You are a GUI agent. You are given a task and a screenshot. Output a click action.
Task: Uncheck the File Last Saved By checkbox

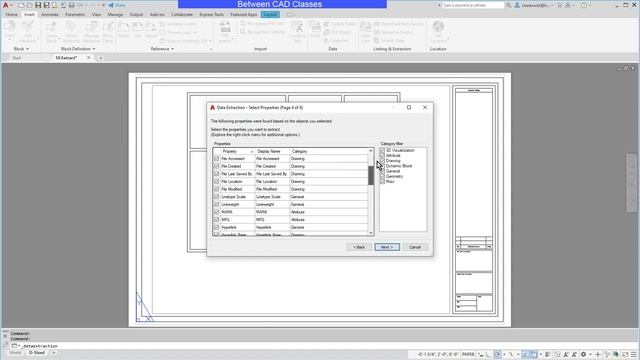tap(216, 174)
